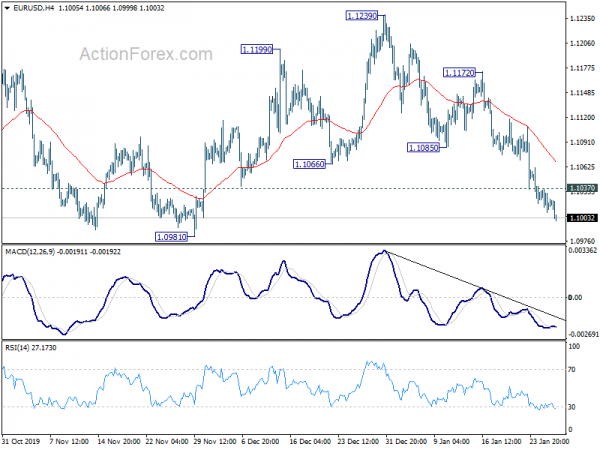This screenshot has width=600, height=450.
Task: Select the 1.11990 price label
Action: pyautogui.click(x=257, y=49)
